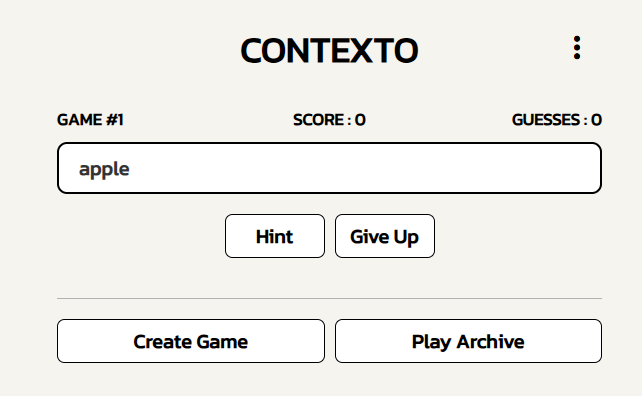Image resolution: width=642 pixels, height=396 pixels.
Task: Open Play Archive to browse past games
Action: pyautogui.click(x=468, y=341)
